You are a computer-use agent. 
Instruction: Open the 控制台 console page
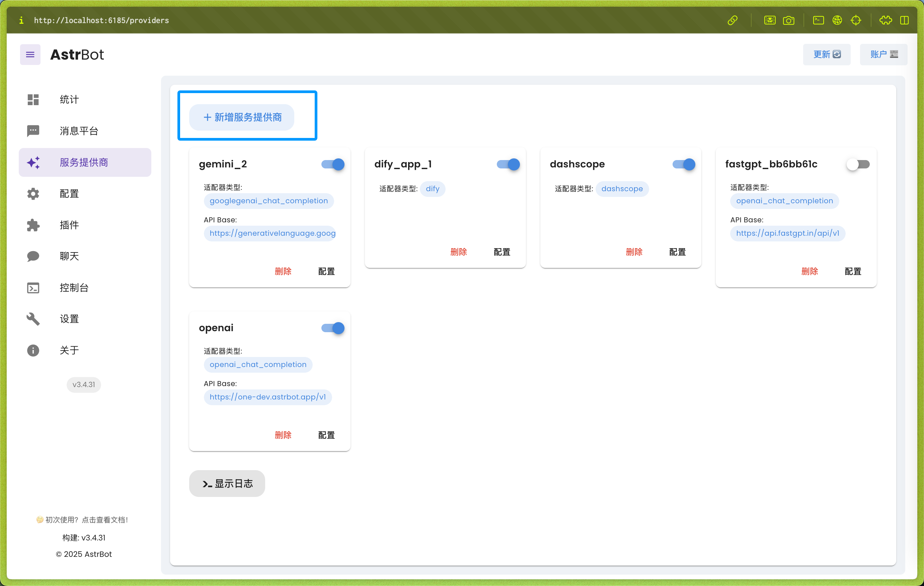click(x=74, y=287)
